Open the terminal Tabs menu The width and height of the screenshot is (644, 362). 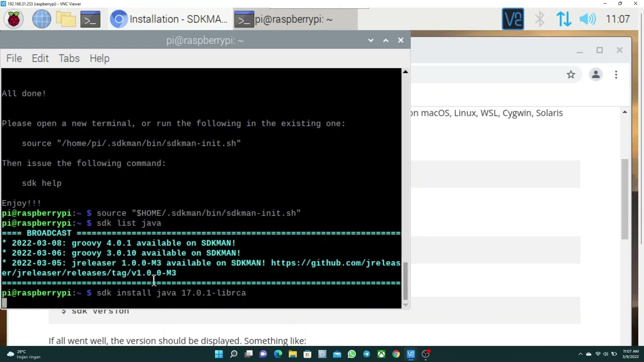pos(69,58)
